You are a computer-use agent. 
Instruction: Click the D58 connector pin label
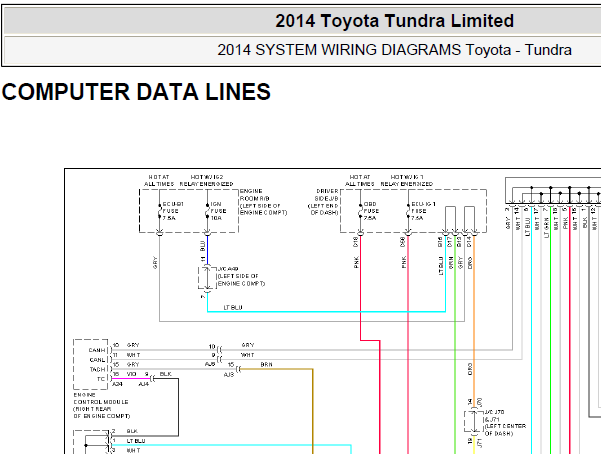[403, 242]
